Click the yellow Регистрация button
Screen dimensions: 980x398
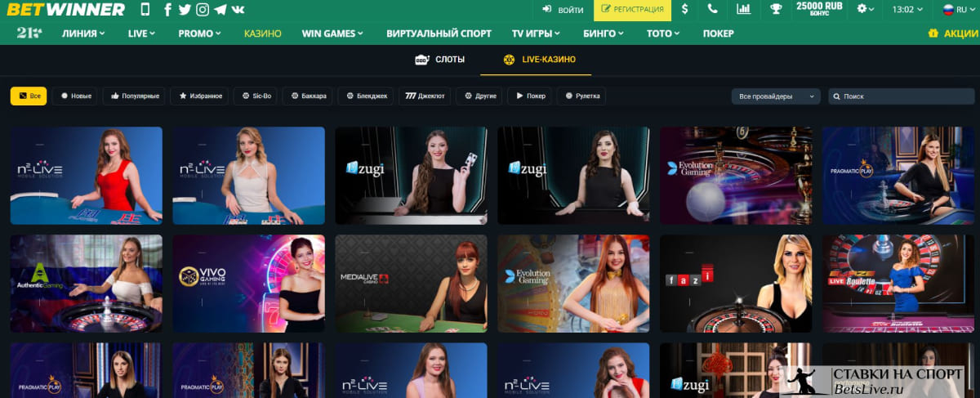(x=632, y=10)
